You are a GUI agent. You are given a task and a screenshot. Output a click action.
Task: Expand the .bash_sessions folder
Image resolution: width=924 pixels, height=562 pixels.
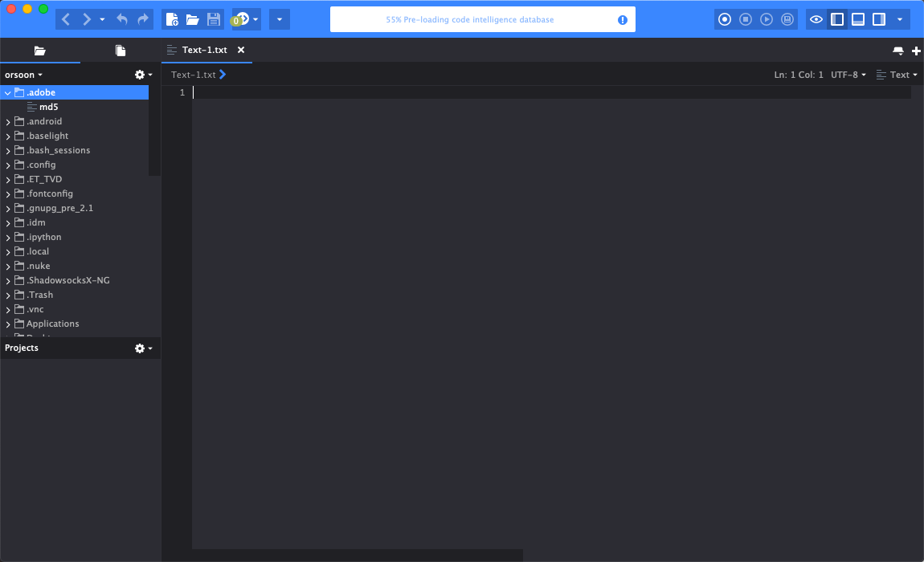(8, 151)
